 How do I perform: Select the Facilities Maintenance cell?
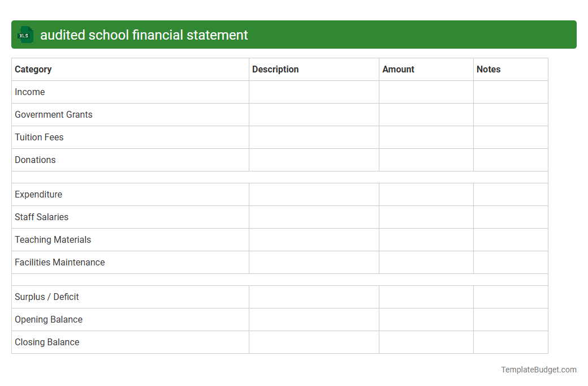(x=59, y=262)
